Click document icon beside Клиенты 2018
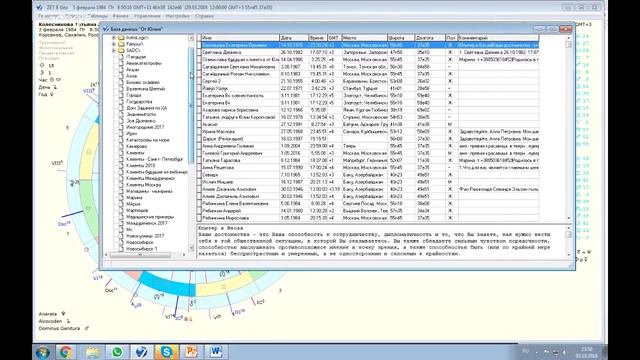640x360 pixels. (121, 165)
